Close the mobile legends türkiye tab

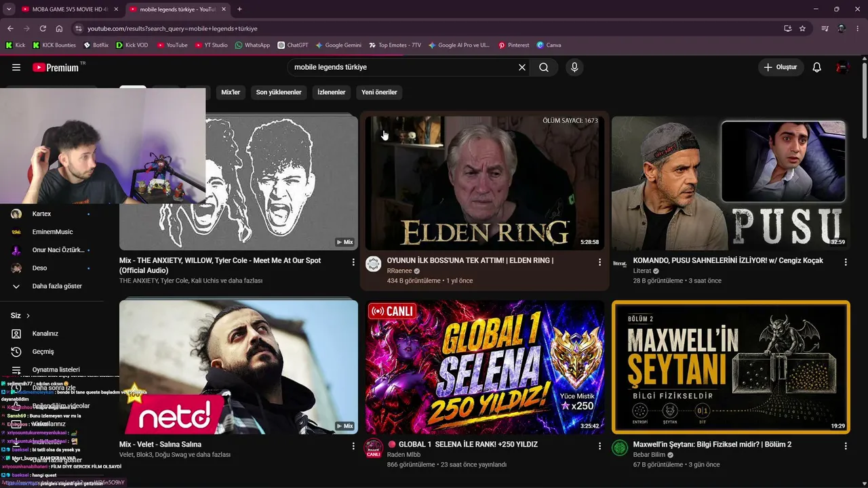224,9
